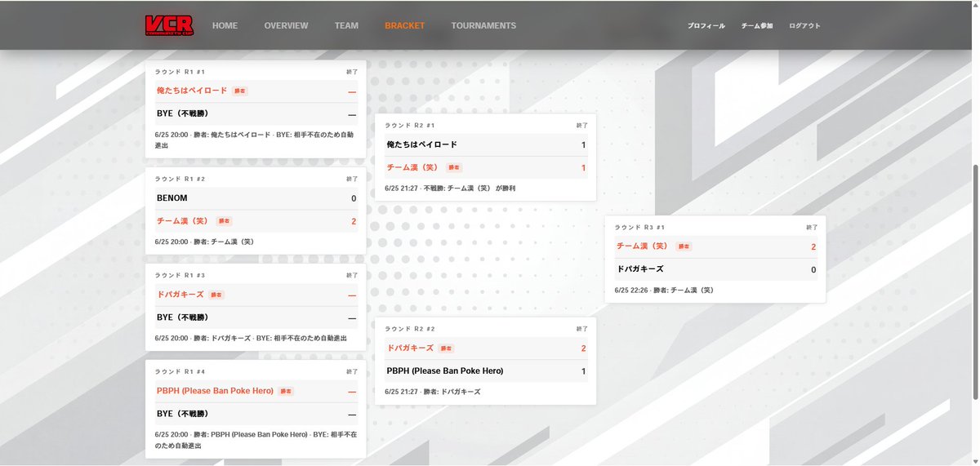Click the 終了 status in R1 #1
980x466 pixels.
352,72
